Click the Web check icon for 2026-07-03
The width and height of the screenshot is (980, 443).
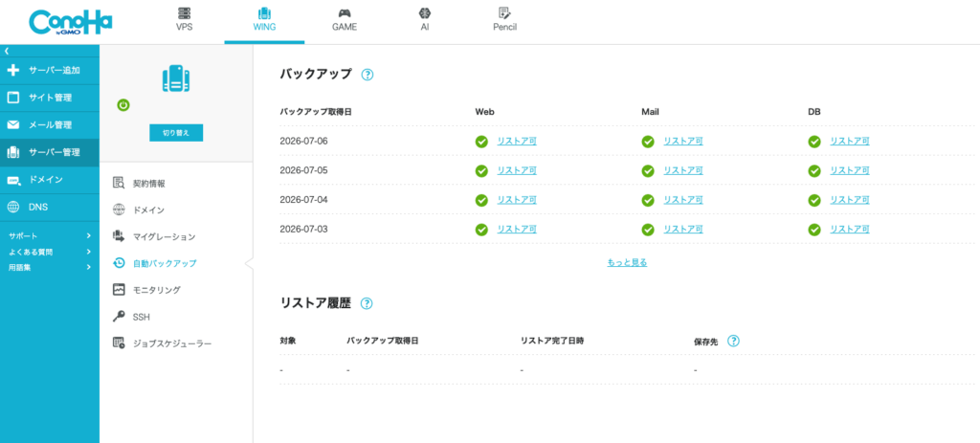(481, 230)
